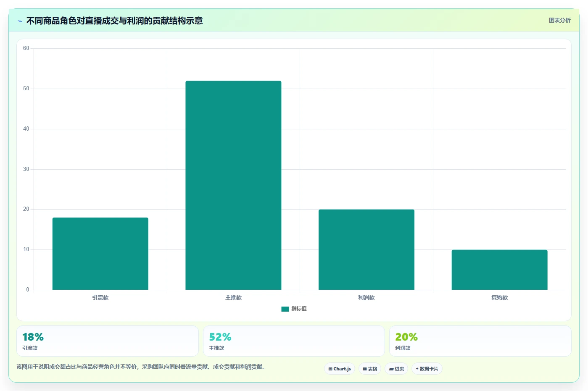Click the 利润款 caption under 20%
Viewport: 588px width, 391px height.
(x=403, y=348)
